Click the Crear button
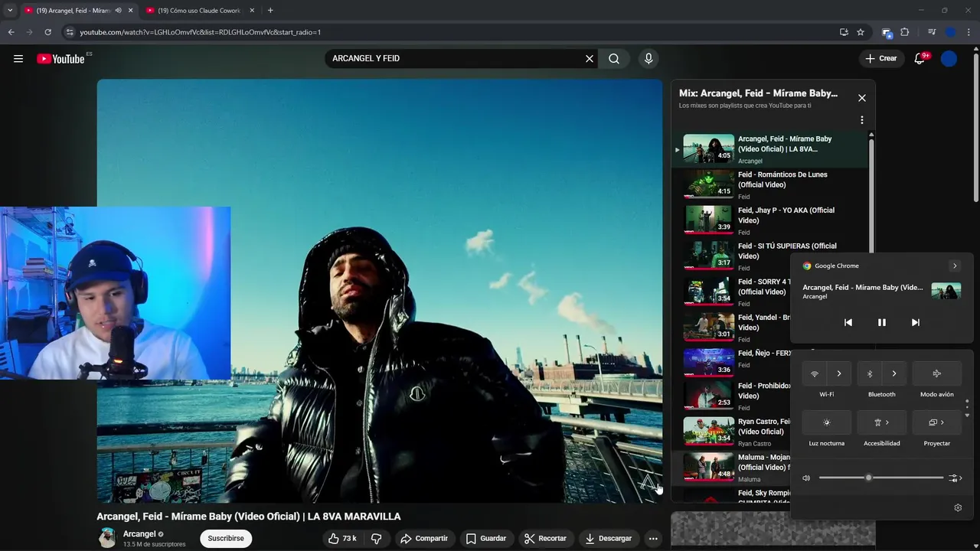 point(881,59)
